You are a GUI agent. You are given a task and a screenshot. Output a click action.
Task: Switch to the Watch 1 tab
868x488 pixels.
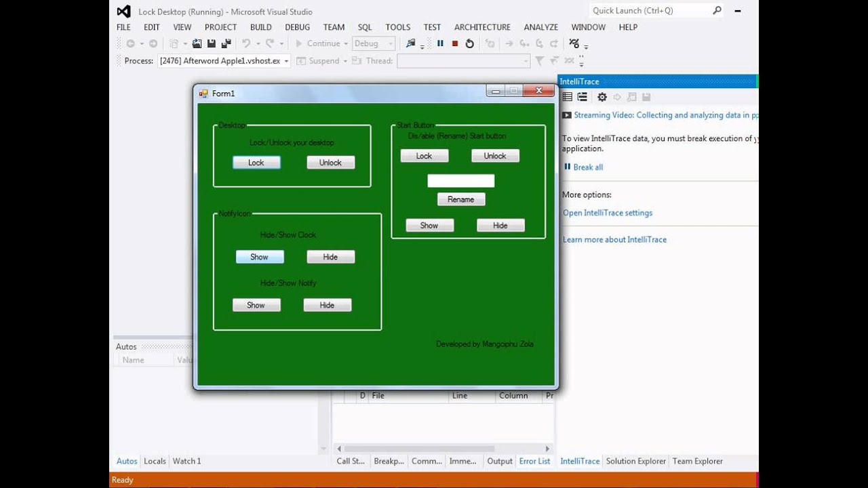point(186,461)
